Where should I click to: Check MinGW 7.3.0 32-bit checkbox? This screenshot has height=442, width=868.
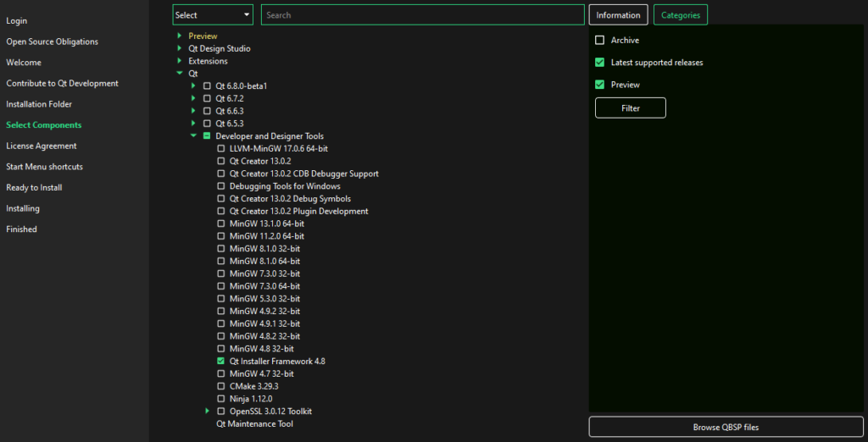click(x=221, y=273)
